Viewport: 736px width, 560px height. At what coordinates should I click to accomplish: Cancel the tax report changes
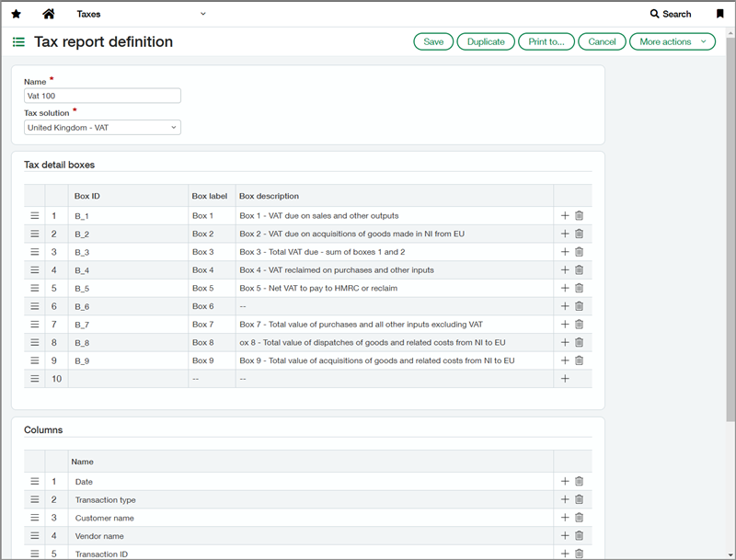(602, 41)
